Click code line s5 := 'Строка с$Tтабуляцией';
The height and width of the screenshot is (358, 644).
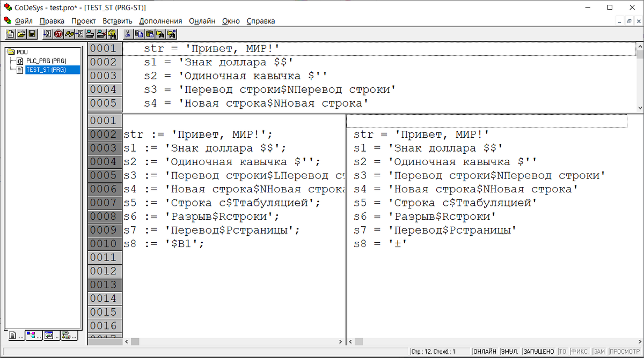pyautogui.click(x=222, y=203)
